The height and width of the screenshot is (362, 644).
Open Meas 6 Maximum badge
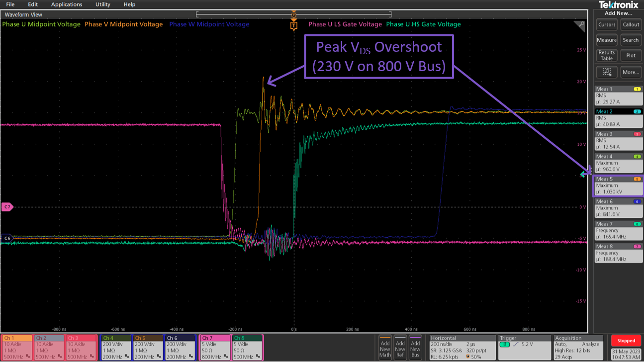coord(618,208)
